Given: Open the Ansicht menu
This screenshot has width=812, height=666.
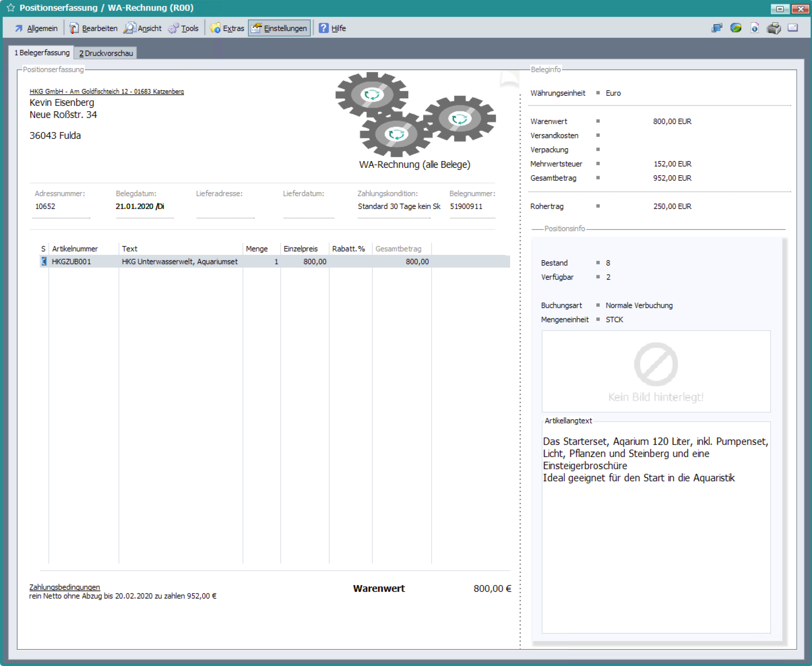Looking at the screenshot, I should pyautogui.click(x=143, y=28).
